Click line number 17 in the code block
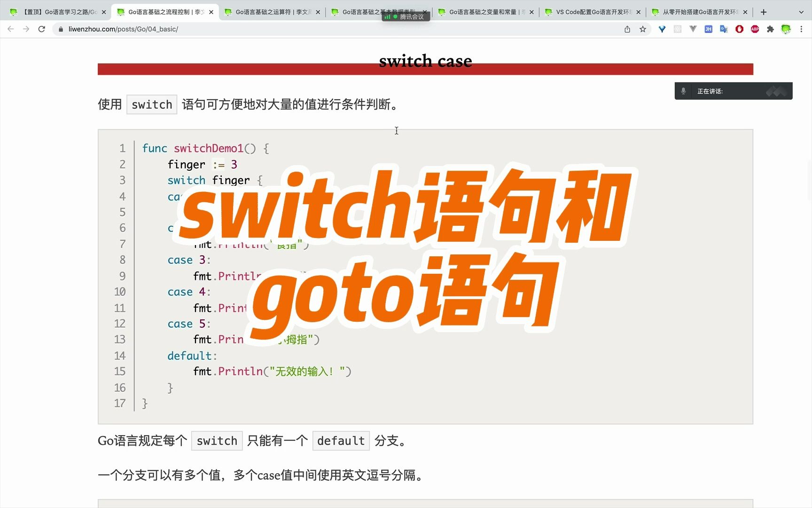This screenshot has width=812, height=508. click(x=120, y=404)
